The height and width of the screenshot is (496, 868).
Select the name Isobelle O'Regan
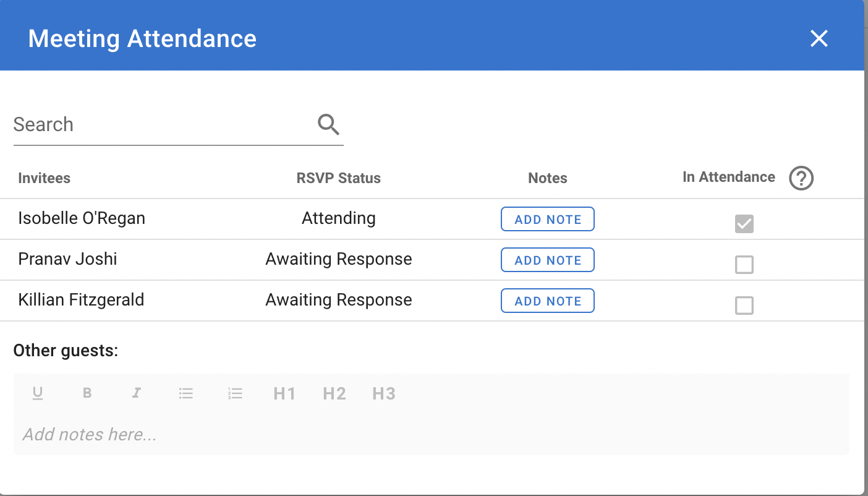coord(82,218)
